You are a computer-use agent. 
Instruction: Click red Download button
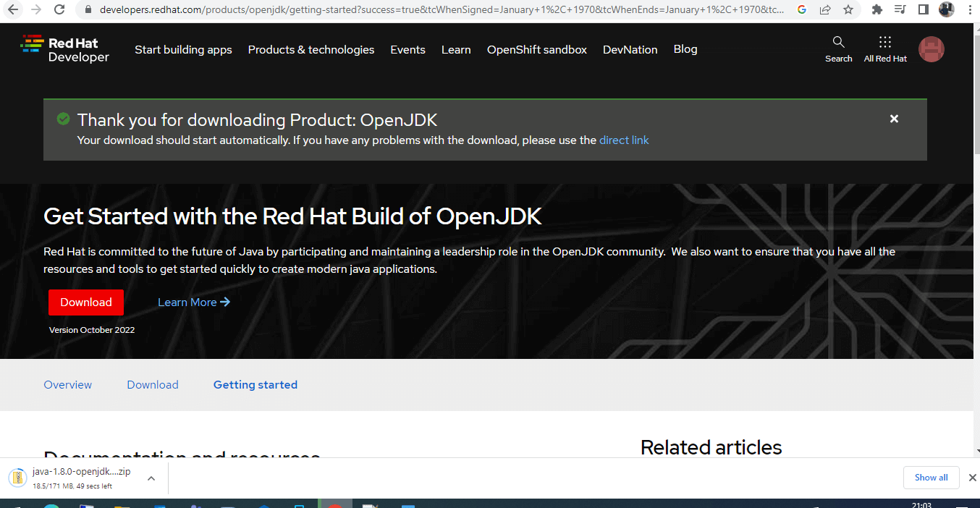86,302
